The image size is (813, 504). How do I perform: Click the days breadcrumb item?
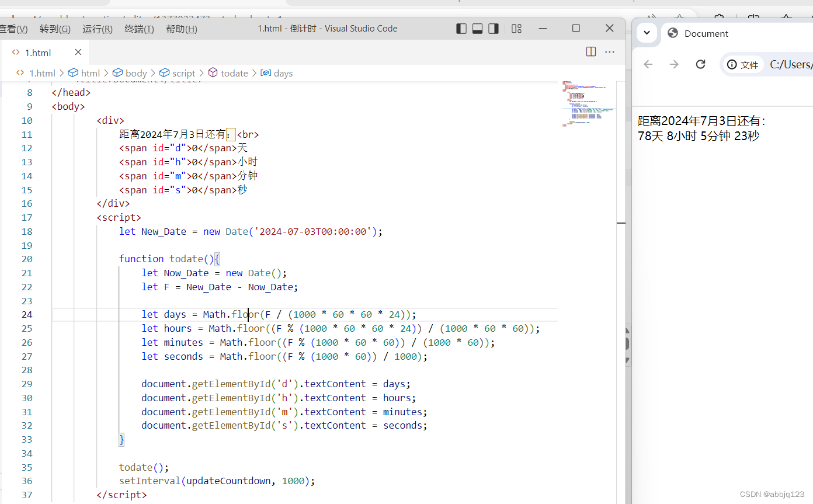click(x=277, y=73)
